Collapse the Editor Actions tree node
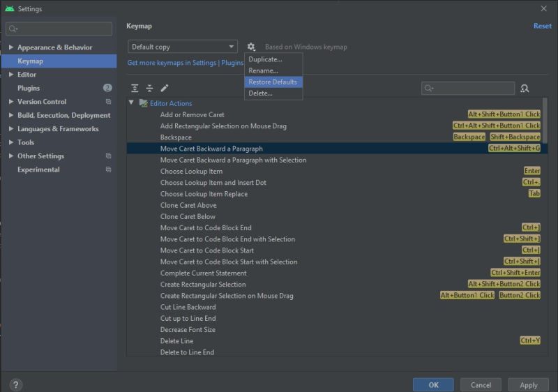Image resolution: width=558 pixels, height=392 pixels. 131,103
